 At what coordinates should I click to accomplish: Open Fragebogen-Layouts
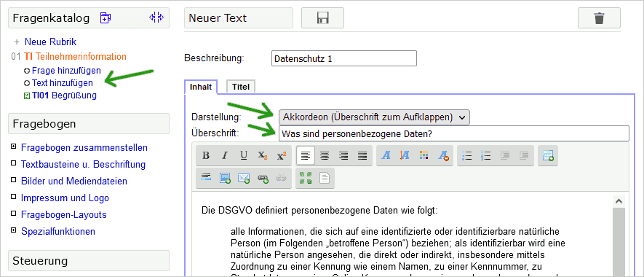coord(63,215)
